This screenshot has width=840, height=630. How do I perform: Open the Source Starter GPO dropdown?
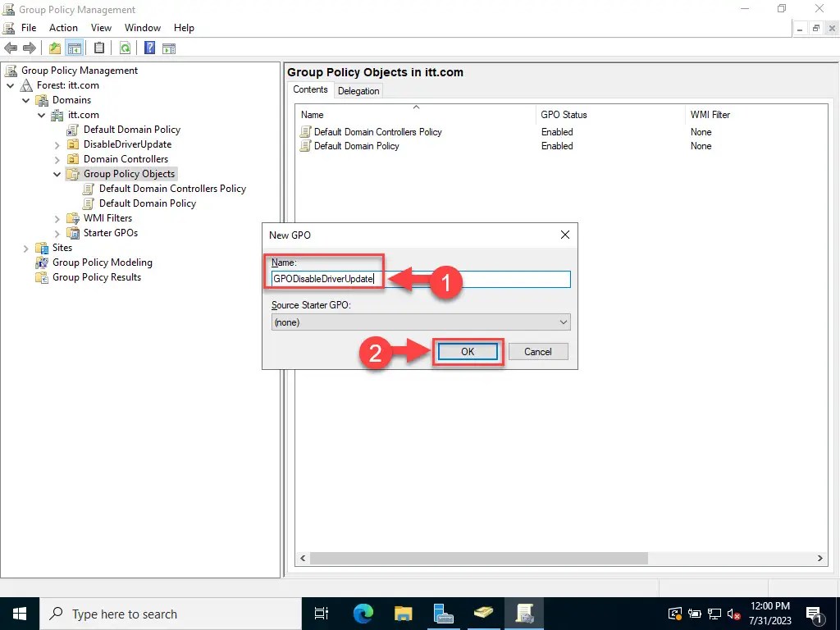click(x=564, y=322)
